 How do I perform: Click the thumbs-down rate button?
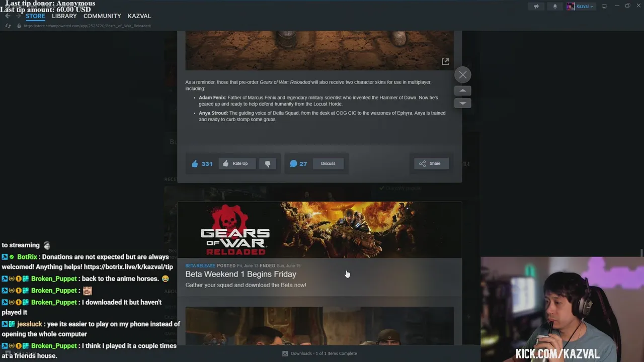tap(267, 163)
